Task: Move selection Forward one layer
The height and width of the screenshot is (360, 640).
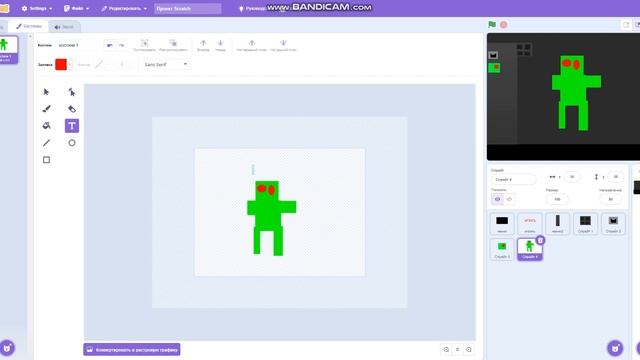Action: [203, 45]
